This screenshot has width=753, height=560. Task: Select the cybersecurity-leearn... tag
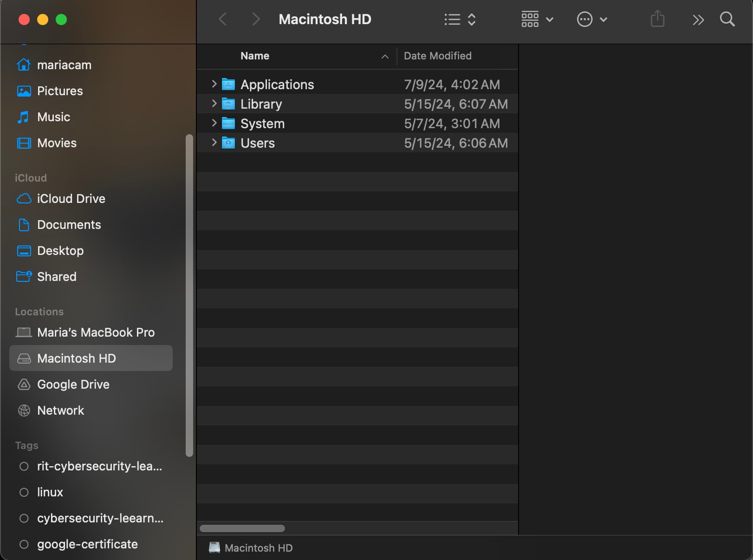(91, 518)
